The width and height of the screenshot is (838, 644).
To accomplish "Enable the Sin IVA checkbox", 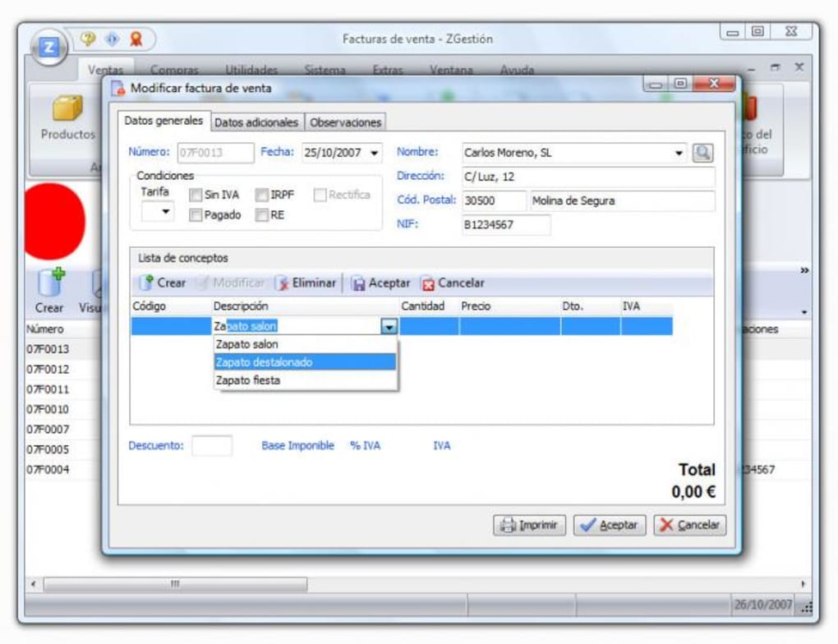I will 196,195.
